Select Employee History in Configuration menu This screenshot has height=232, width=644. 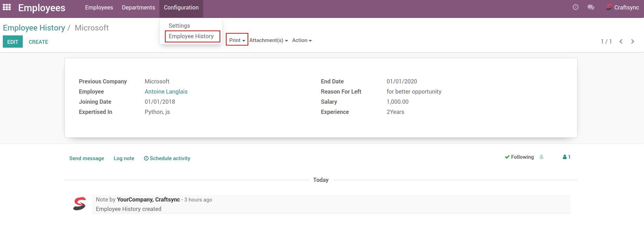point(191,36)
